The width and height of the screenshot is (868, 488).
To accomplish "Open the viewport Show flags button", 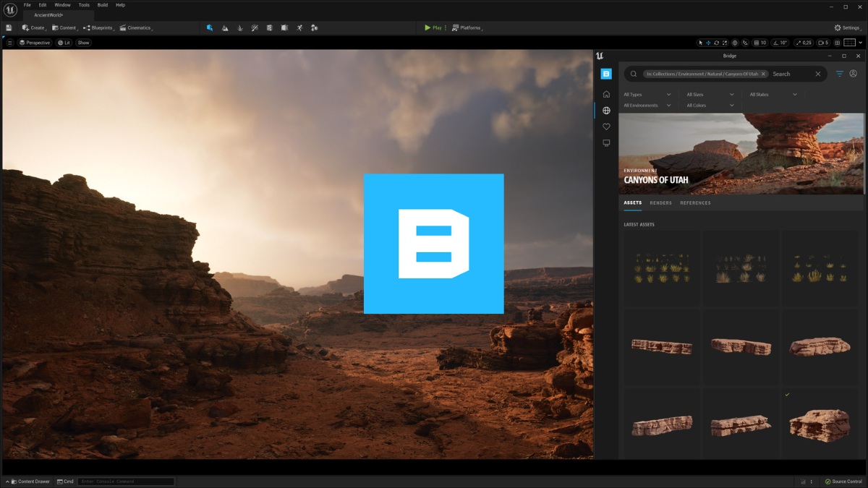I will click(84, 43).
